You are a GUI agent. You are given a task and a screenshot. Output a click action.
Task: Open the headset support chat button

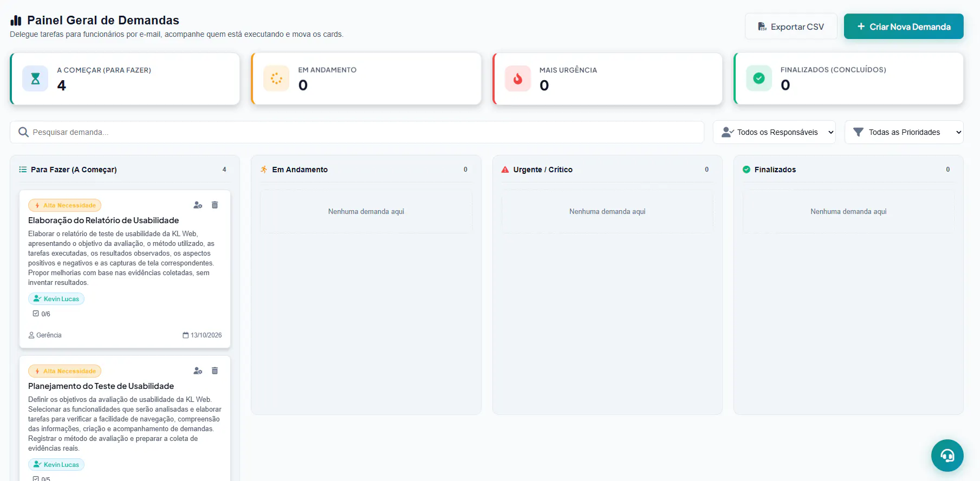(947, 456)
